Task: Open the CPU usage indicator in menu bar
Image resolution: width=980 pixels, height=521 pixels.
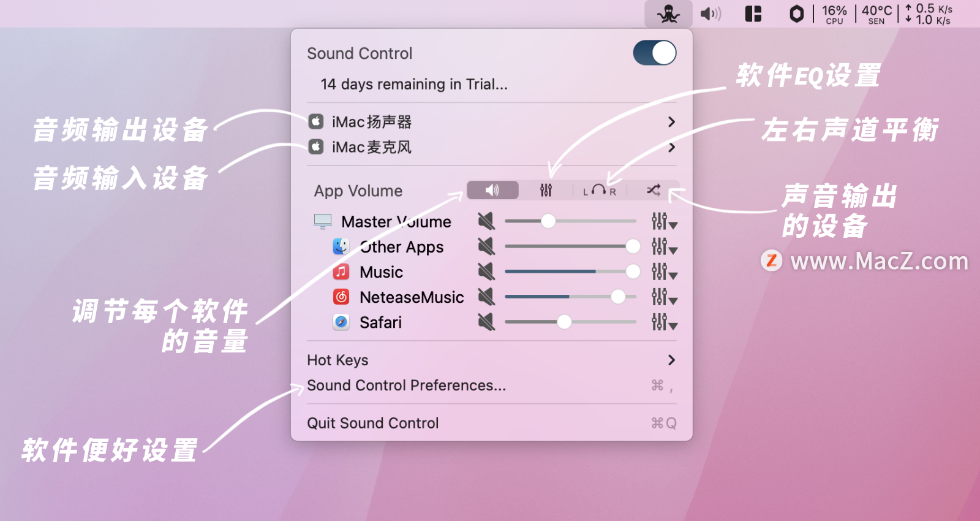Action: (x=834, y=14)
